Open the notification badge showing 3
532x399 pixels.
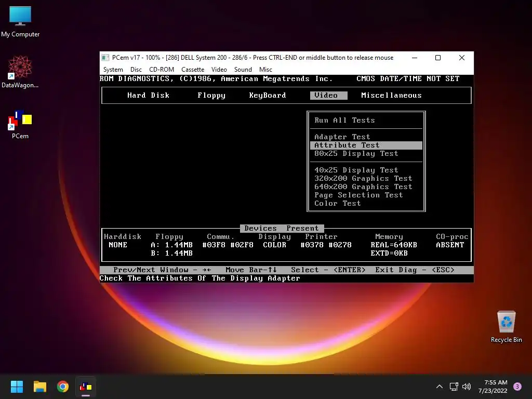tap(517, 387)
